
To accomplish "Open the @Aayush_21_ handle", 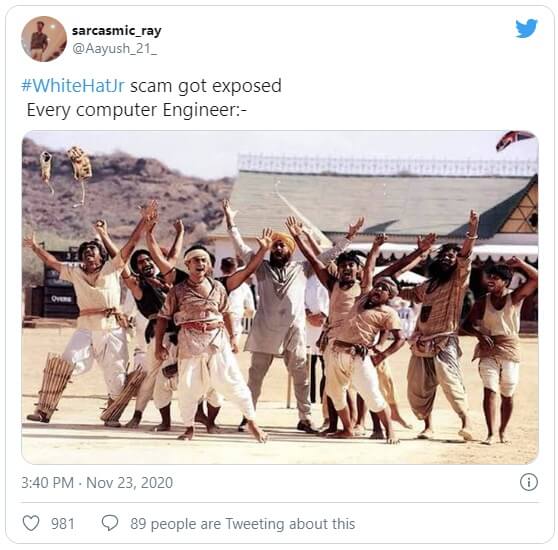I will [114, 49].
